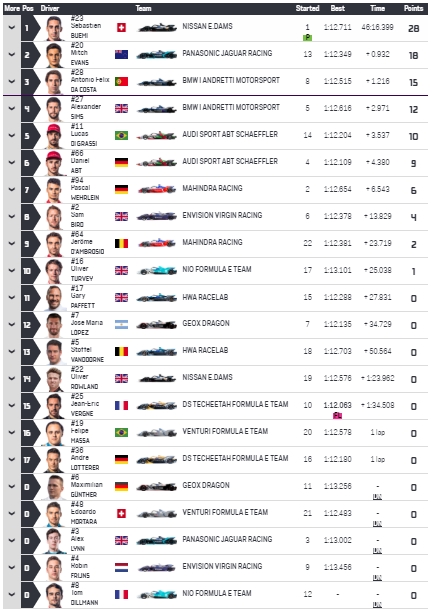
Task: Open Mitch Evans driver portrait
Action: (54, 55)
